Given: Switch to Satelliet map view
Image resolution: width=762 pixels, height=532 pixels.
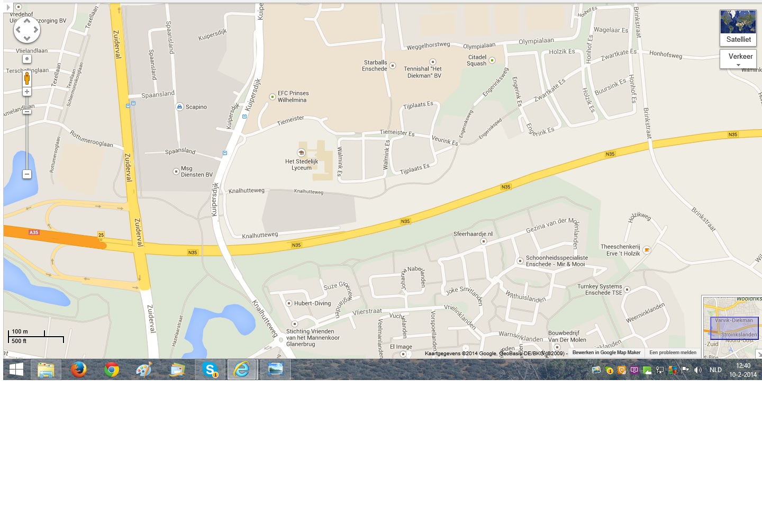Looking at the screenshot, I should (738, 28).
